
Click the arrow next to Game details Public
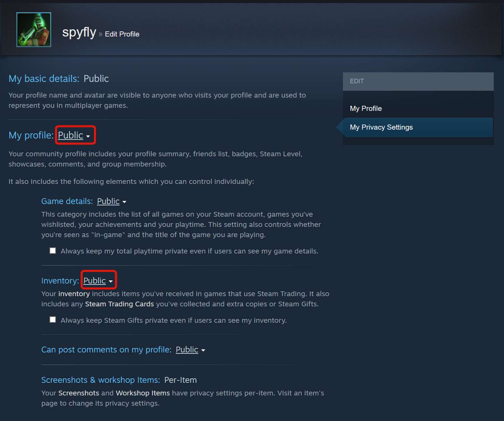coord(124,202)
